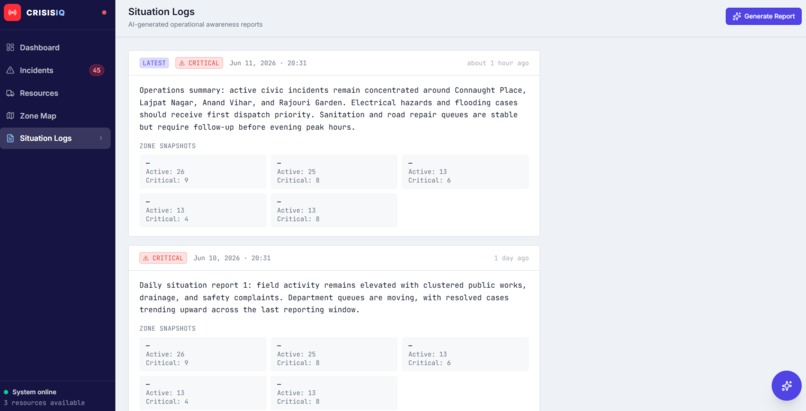The image size is (806, 411).
Task: Click the Jun 10, 2026 · 20:31 timestamp
Action: pos(232,258)
